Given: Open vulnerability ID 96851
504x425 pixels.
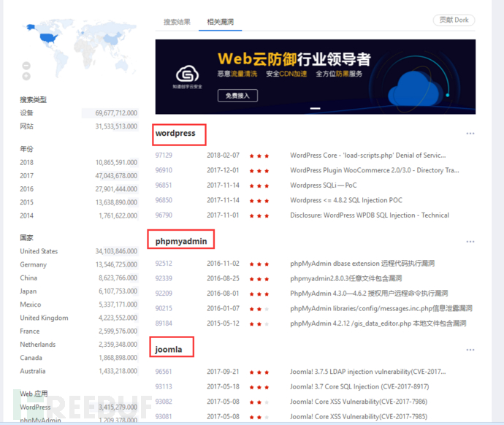Looking at the screenshot, I should tap(164, 185).
